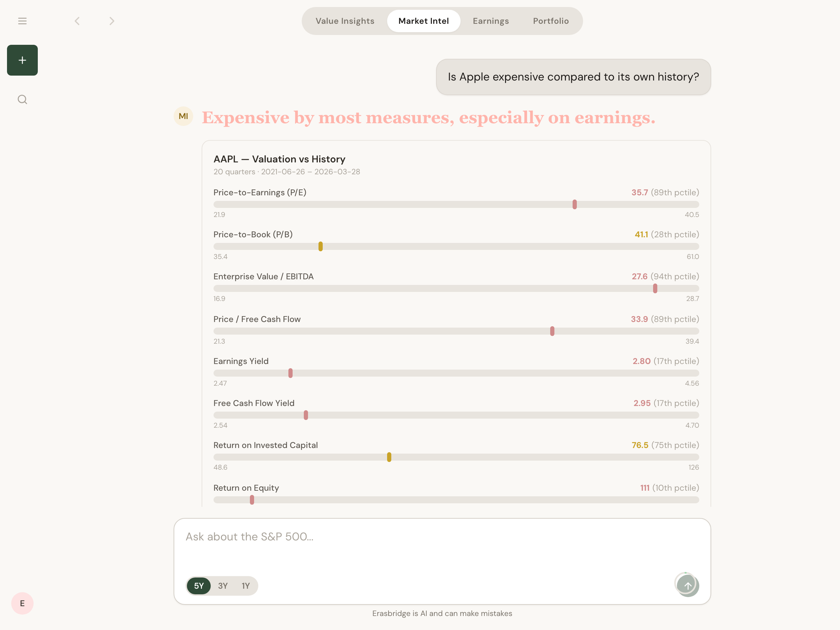Click the Earnings Yield value 2.80
The height and width of the screenshot is (630, 840).
coord(642,361)
